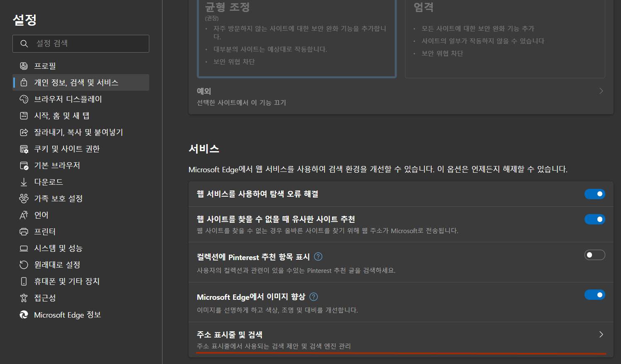
Task: Enable 컬렉션에 Pinterest 추천 항목 표시 switch
Action: click(595, 255)
